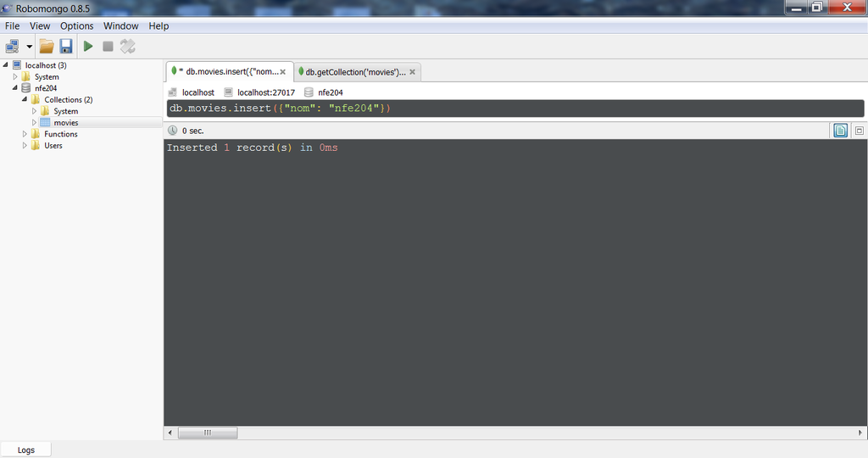Close the db.movies.insert tab
868x458 pixels.
(283, 72)
